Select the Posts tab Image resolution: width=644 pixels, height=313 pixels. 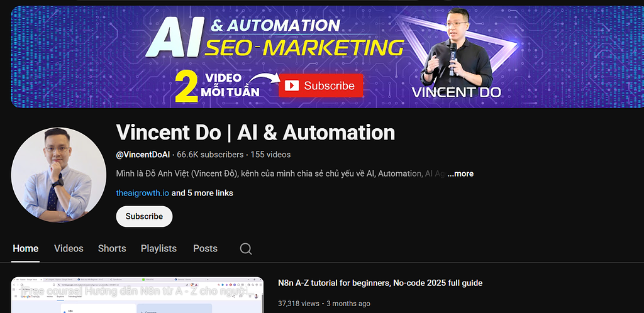pyautogui.click(x=205, y=248)
